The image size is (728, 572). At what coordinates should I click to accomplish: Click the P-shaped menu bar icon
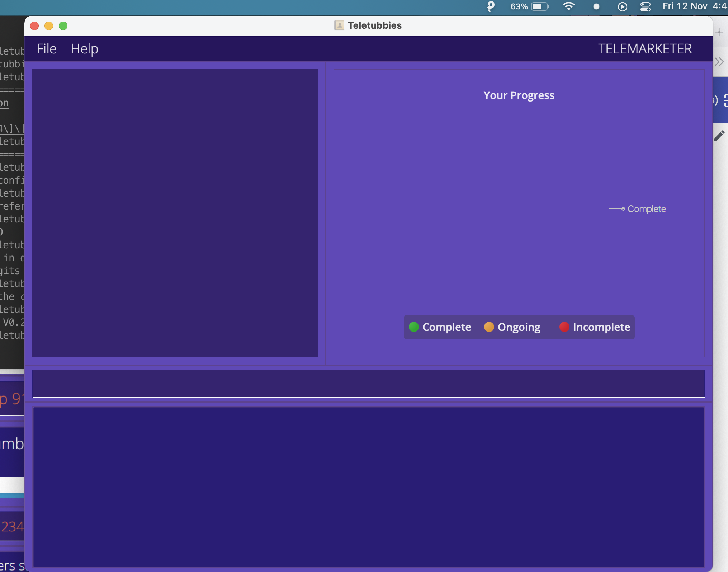click(491, 6)
